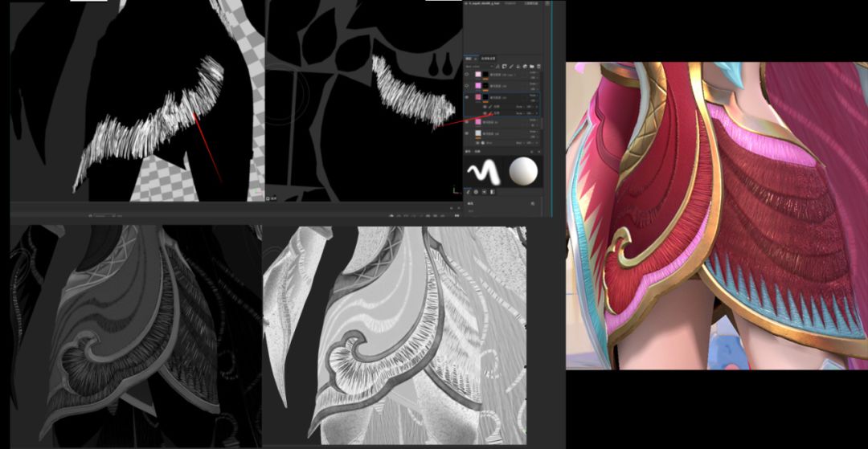Viewport: 868px width, 449px height.
Task: Toggle the second paint effect under the selected layer
Action: point(485,113)
